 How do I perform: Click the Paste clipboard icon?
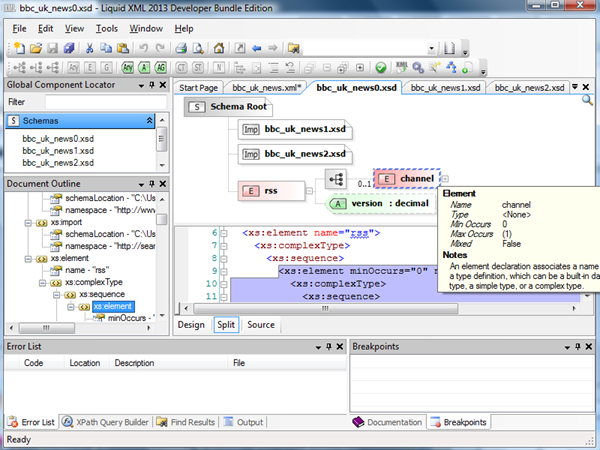[x=123, y=48]
